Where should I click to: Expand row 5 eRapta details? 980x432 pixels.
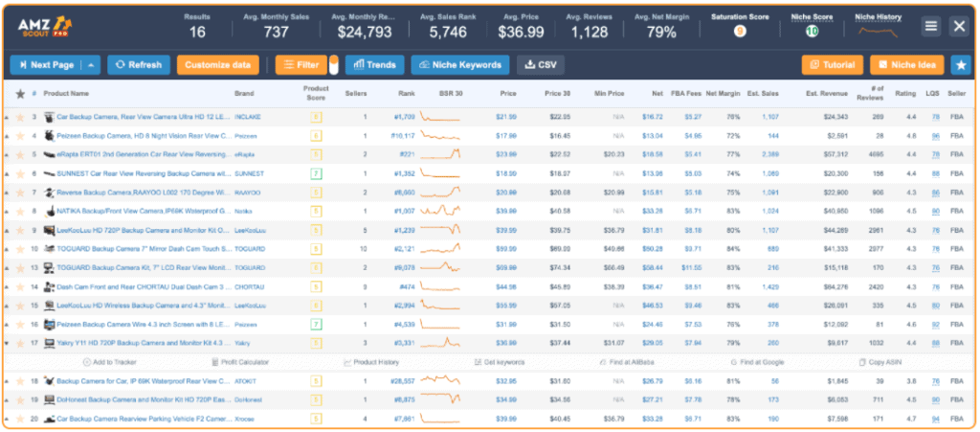[7, 154]
